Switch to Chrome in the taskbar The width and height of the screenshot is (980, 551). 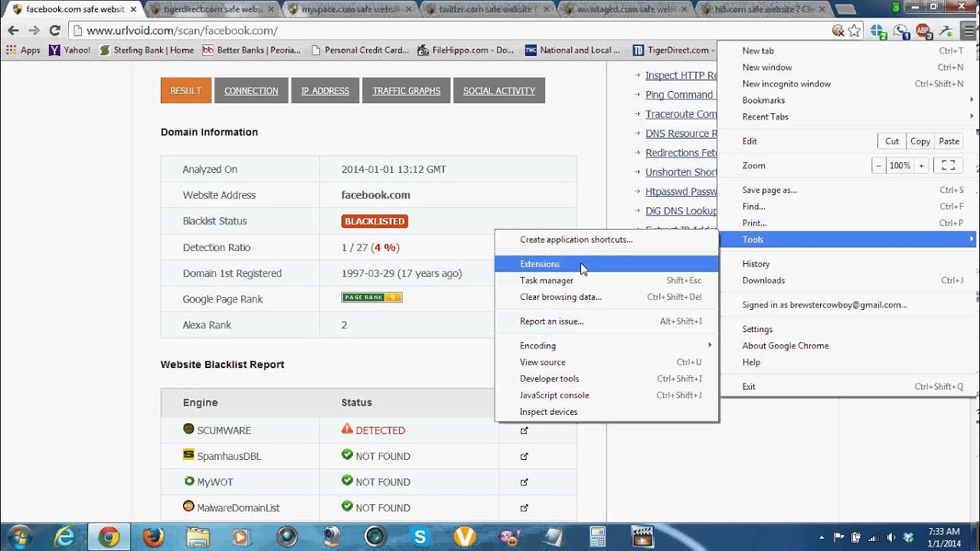(x=109, y=536)
